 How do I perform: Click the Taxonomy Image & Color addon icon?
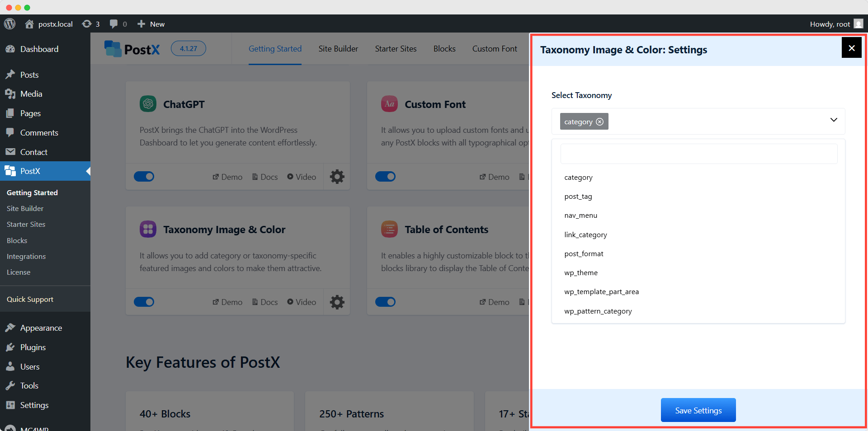148,229
